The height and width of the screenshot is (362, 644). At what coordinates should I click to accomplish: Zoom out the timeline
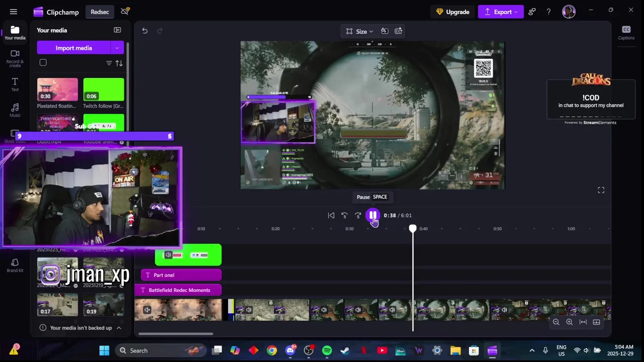(556, 322)
